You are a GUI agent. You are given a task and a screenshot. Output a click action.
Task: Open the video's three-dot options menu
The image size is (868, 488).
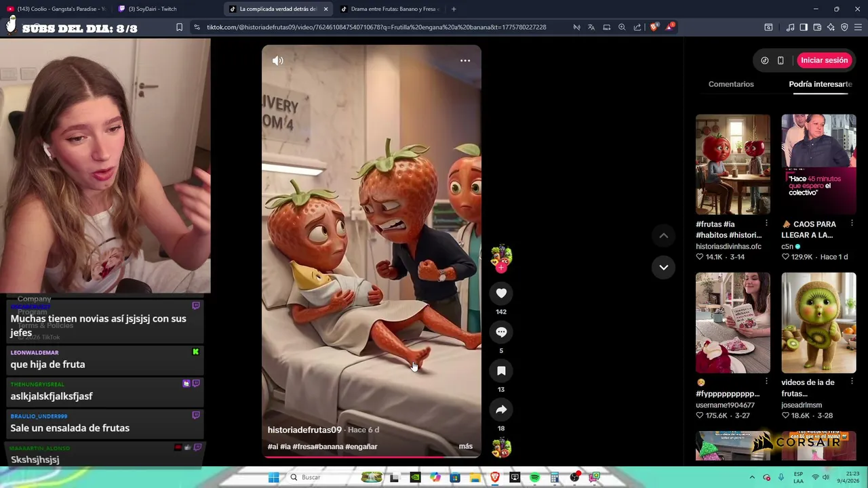pos(465,61)
